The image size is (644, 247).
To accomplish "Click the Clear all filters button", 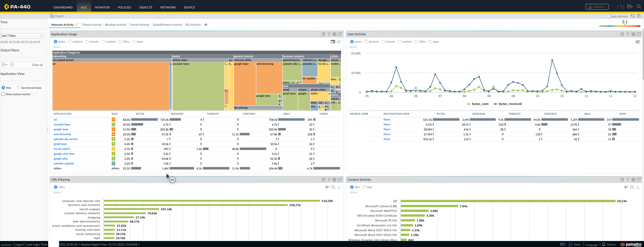I will 37,65.
